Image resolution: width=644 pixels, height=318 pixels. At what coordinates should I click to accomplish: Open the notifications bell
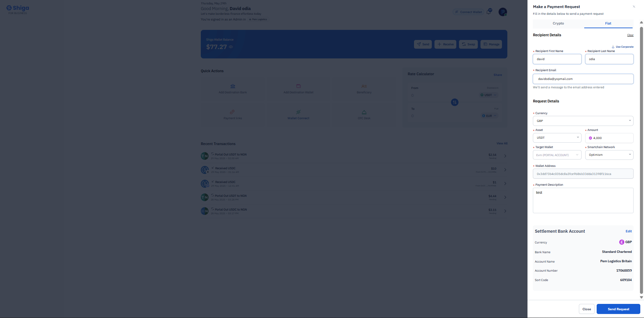click(489, 12)
